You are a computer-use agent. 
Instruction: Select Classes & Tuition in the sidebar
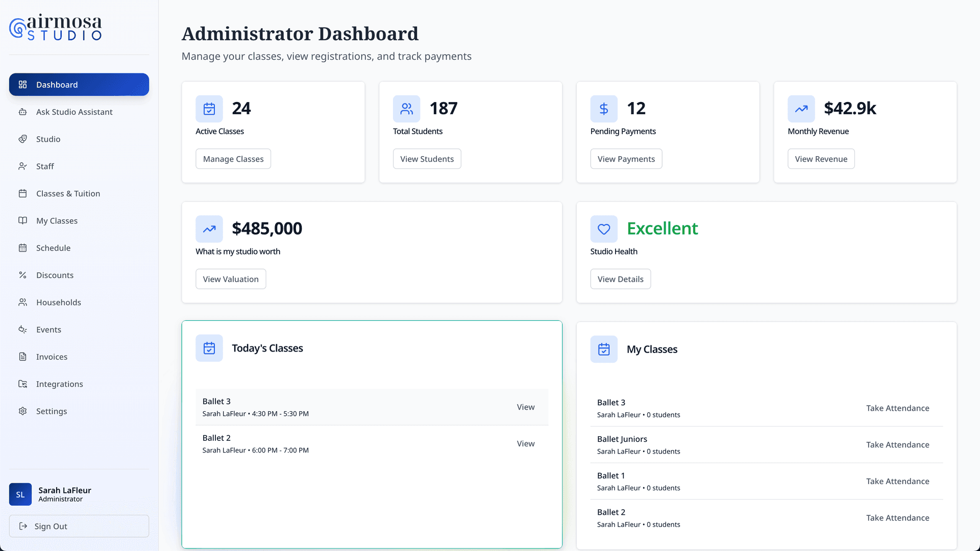[x=68, y=193]
